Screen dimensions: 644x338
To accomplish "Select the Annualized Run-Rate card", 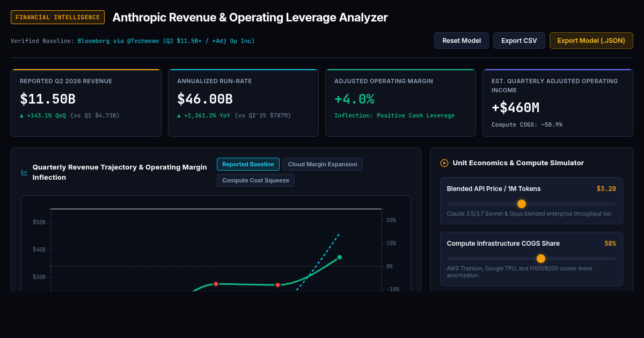I will pyautogui.click(x=243, y=103).
